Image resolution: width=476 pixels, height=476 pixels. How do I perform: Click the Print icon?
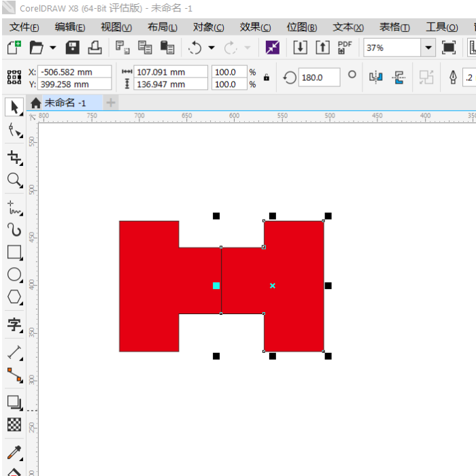tap(95, 48)
